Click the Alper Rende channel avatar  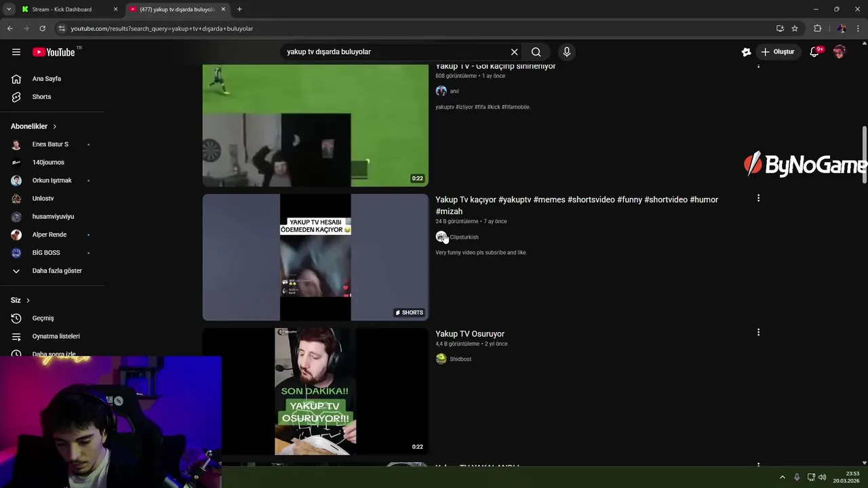click(x=16, y=235)
